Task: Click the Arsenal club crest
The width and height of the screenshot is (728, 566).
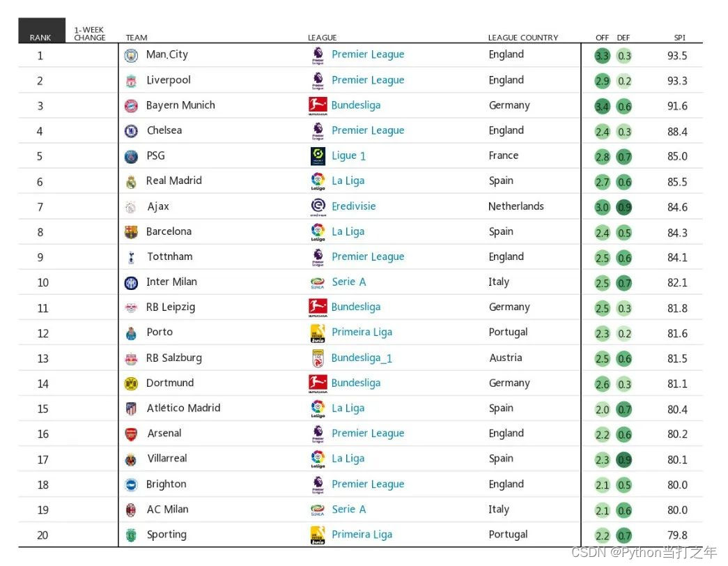Action: point(131,434)
